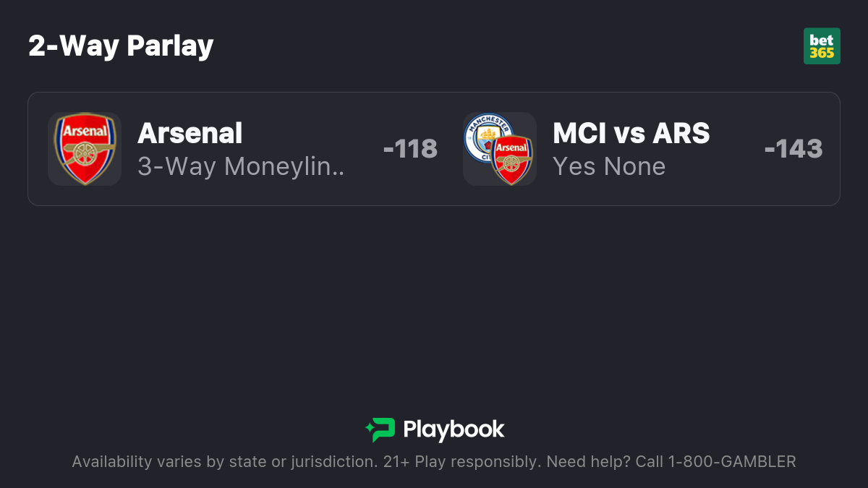
Task: Click the Playbook brand name text
Action: click(454, 429)
